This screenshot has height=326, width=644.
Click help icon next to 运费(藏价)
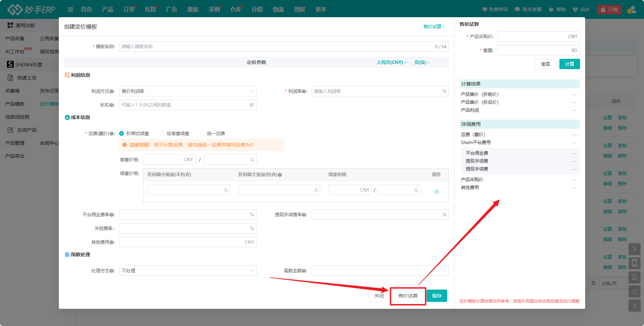point(112,134)
